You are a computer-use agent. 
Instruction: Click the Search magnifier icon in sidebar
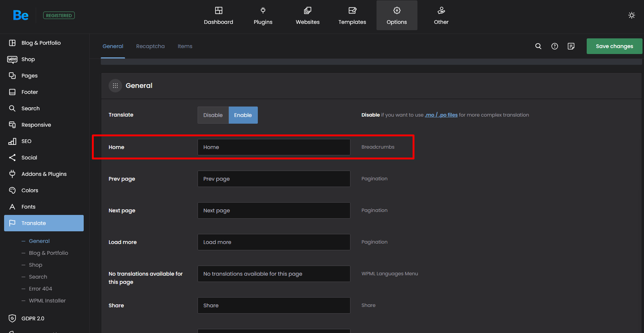coord(12,108)
